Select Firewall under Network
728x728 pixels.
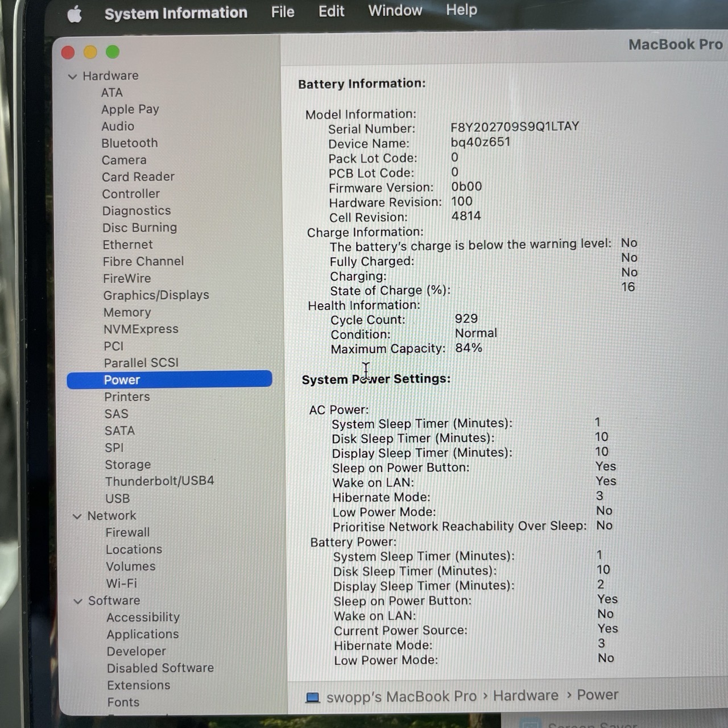pos(128,533)
